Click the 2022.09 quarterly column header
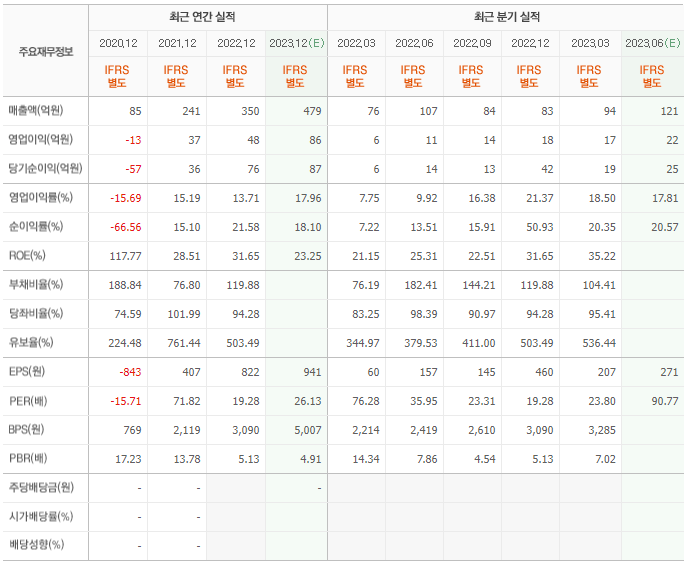The height and width of the screenshot is (564, 688). pos(472,43)
